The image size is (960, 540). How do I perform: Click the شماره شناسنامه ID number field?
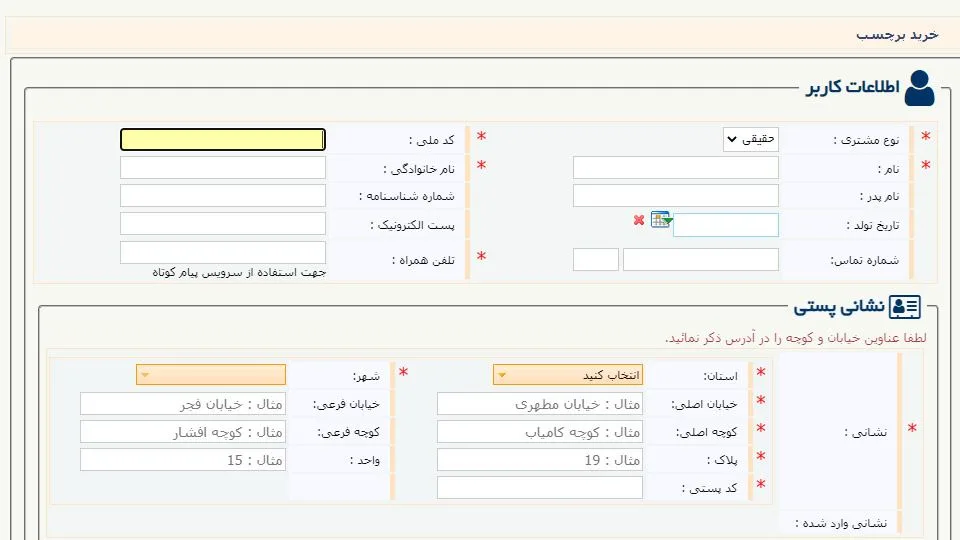(223, 196)
